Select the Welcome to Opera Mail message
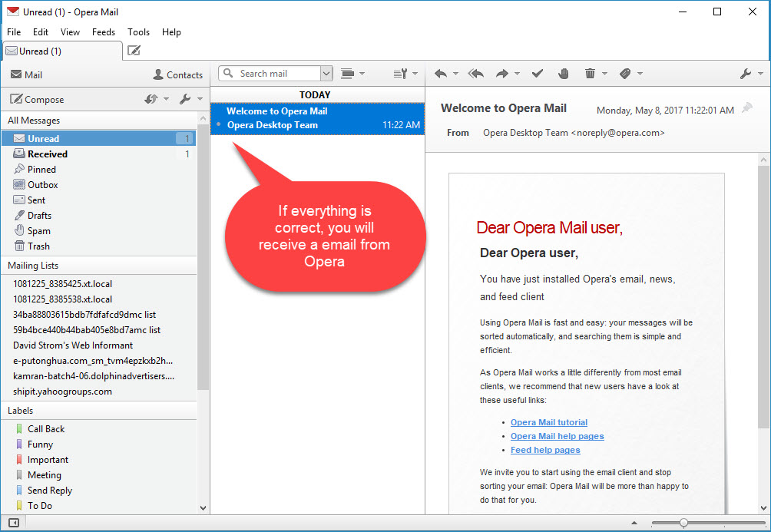Image resolution: width=771 pixels, height=532 pixels. click(x=318, y=118)
